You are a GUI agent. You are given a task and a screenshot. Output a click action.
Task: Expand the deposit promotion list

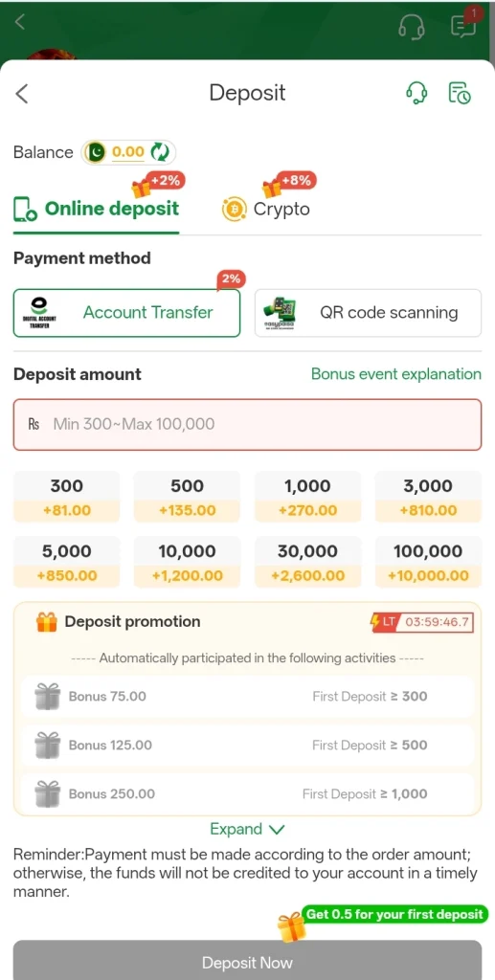coord(247,830)
